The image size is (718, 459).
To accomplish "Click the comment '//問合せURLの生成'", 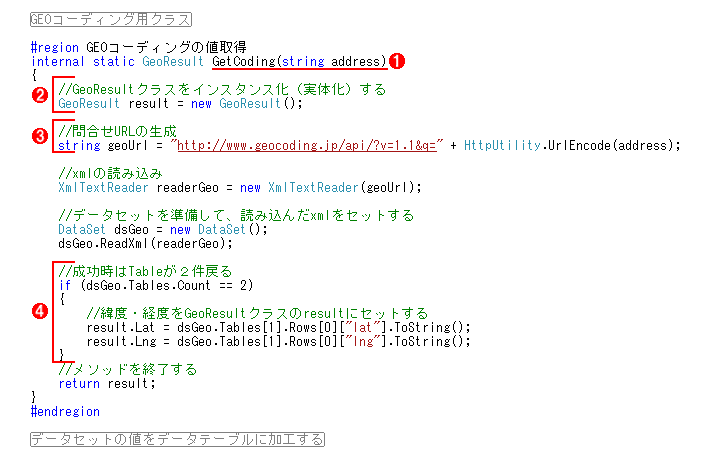I will [117, 131].
